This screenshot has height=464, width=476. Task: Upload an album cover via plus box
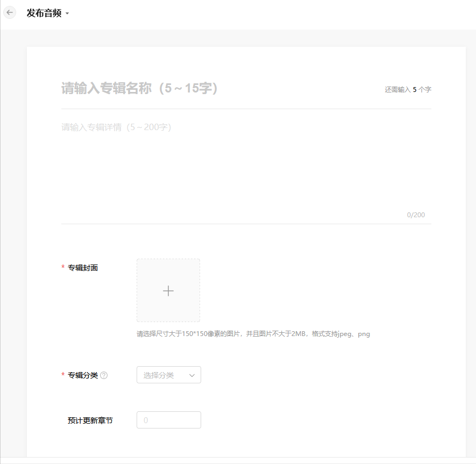pyautogui.click(x=168, y=290)
